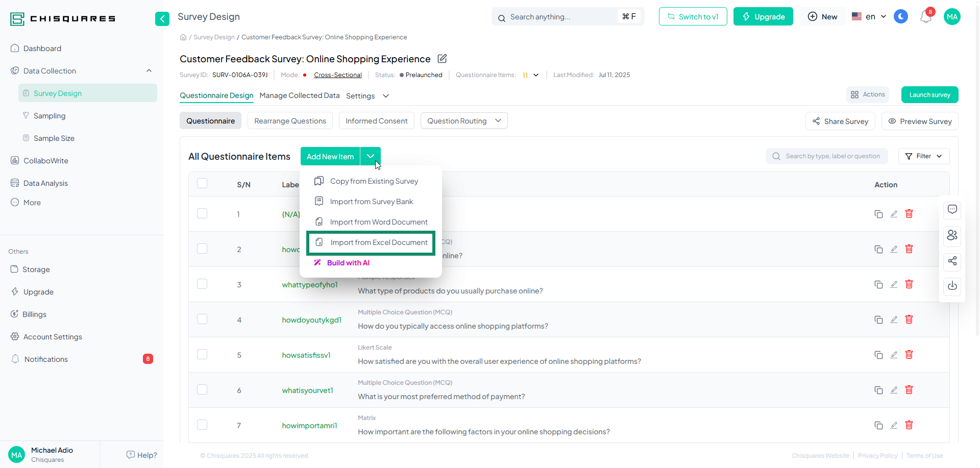Select checkbox for questionnaire item 4
980x468 pixels.
point(202,319)
